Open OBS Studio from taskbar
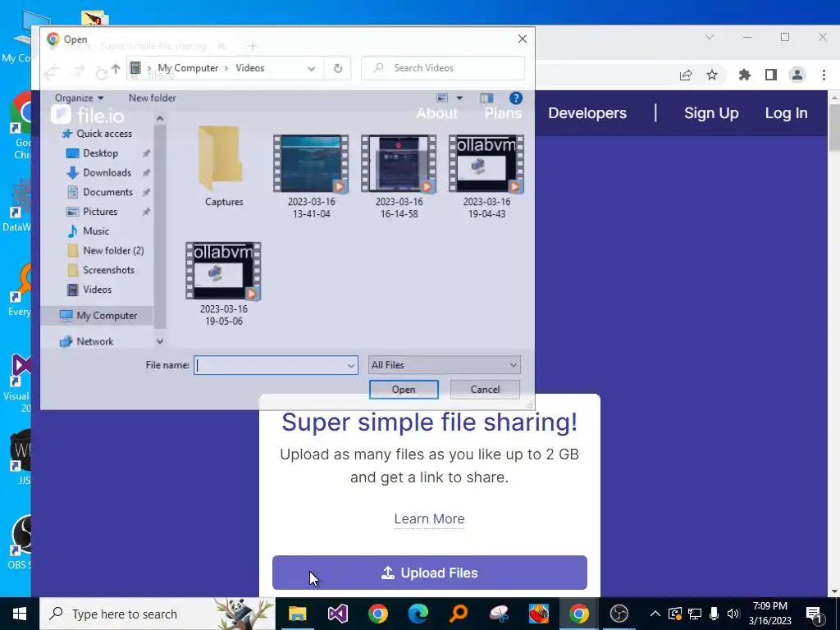The width and height of the screenshot is (840, 630). (x=619, y=614)
